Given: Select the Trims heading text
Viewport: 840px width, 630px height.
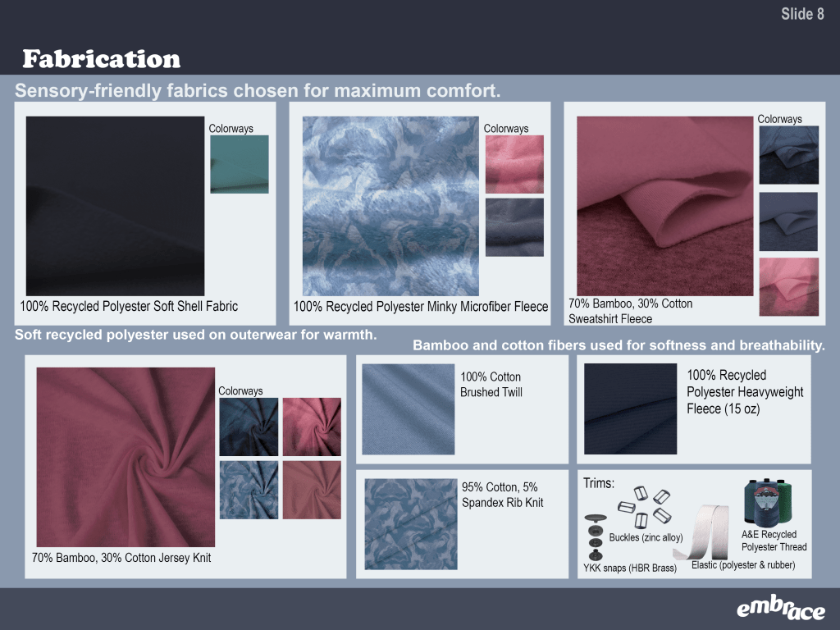Looking at the screenshot, I should point(598,483).
